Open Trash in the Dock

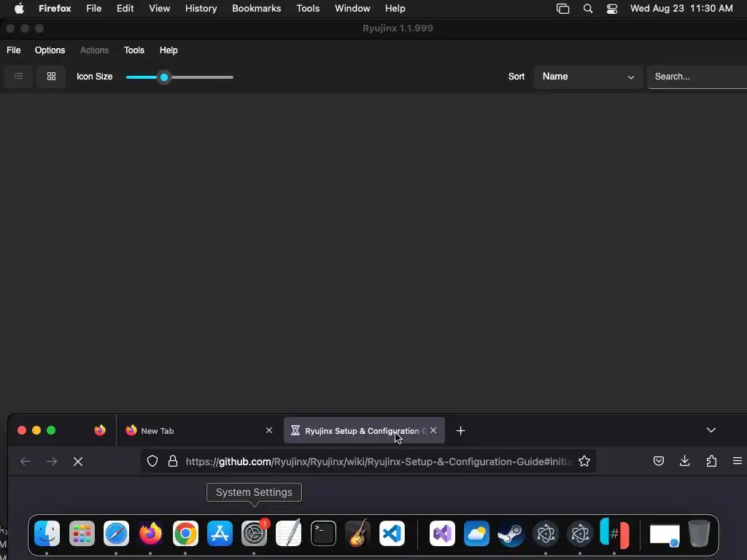pyautogui.click(x=699, y=533)
